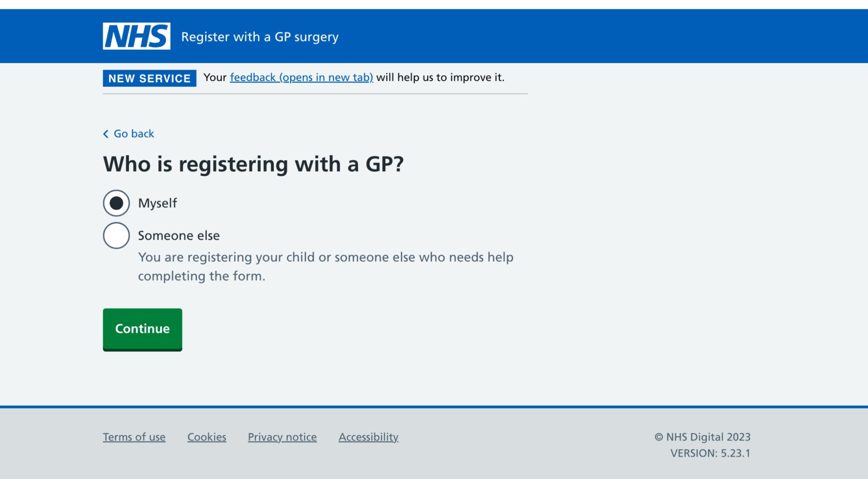Viewport: 868px width, 479px height.
Task: Open the Accessibility page
Action: pos(368,437)
